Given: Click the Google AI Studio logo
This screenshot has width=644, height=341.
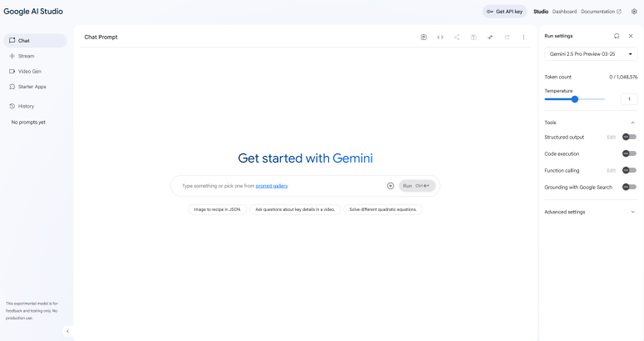Looking at the screenshot, I should 33,12.
